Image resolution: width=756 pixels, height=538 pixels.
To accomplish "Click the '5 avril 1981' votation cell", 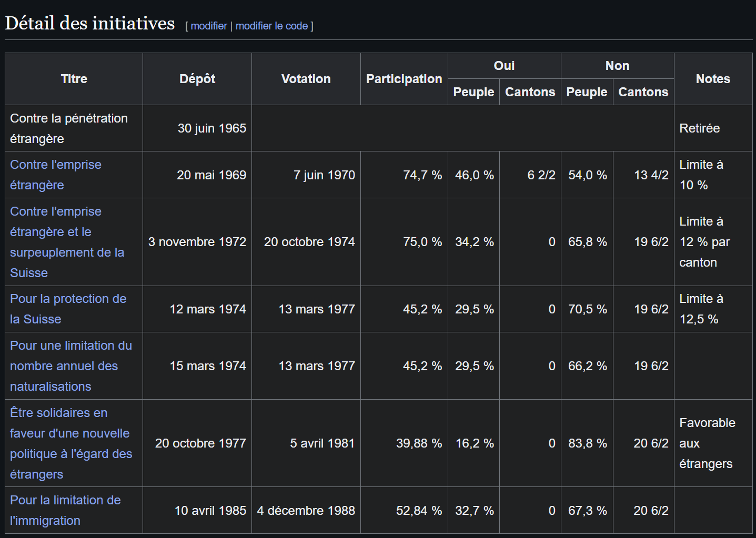I will (306, 443).
